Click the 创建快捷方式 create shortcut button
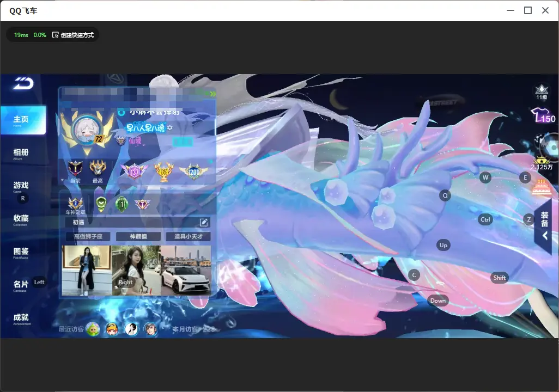The height and width of the screenshot is (392, 559). click(73, 35)
